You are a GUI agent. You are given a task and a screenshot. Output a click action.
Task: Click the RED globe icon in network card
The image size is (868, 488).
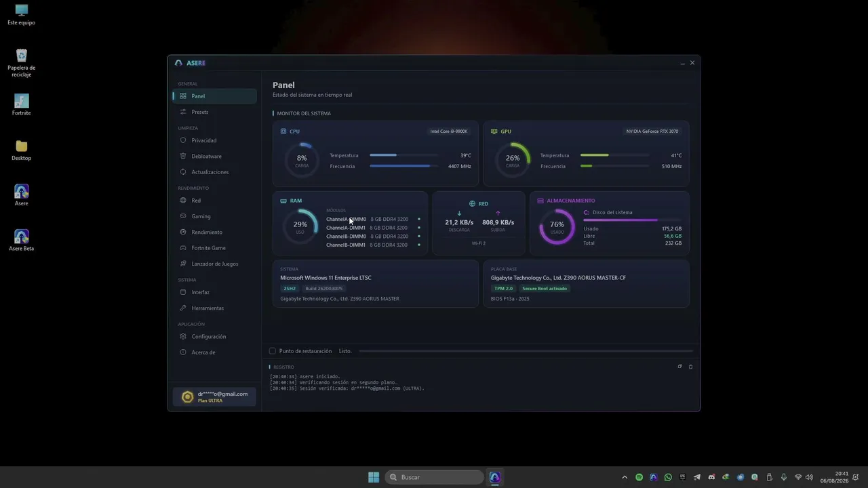coord(472,203)
